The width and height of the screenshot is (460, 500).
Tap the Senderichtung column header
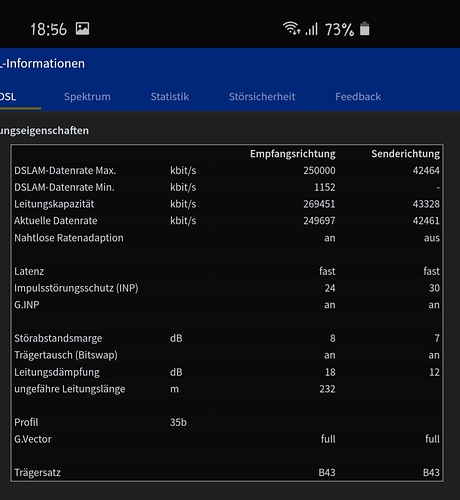406,154
